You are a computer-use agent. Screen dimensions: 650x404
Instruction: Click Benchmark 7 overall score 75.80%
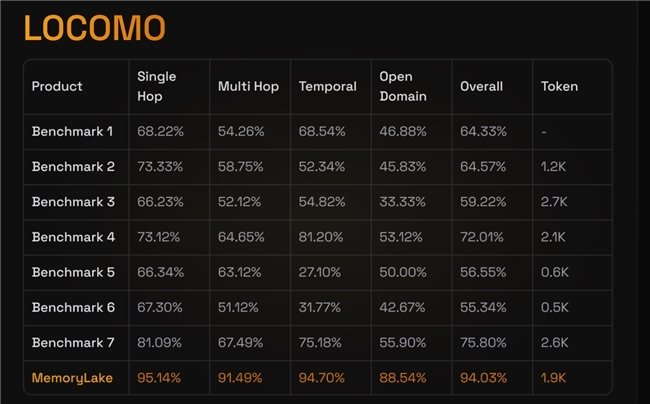(483, 343)
